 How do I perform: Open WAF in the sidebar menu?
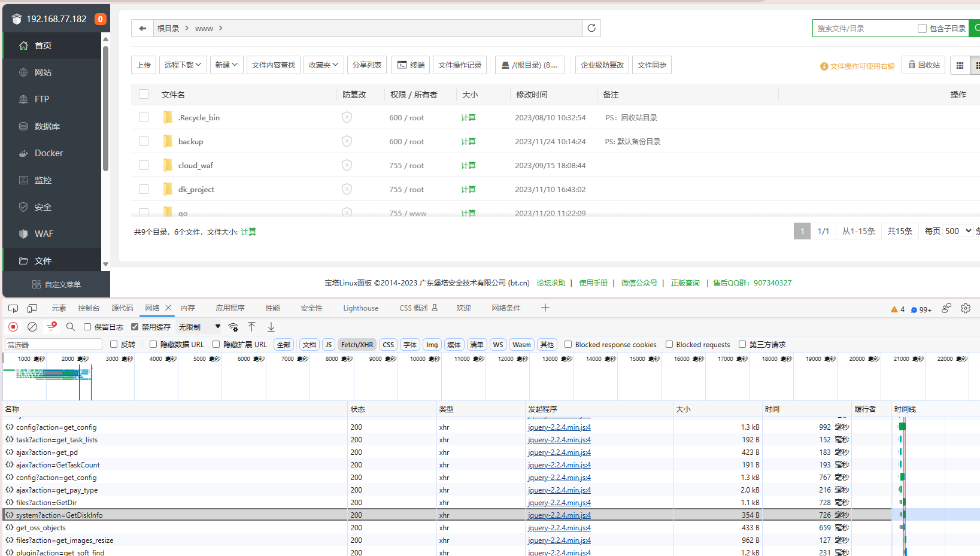(52, 234)
